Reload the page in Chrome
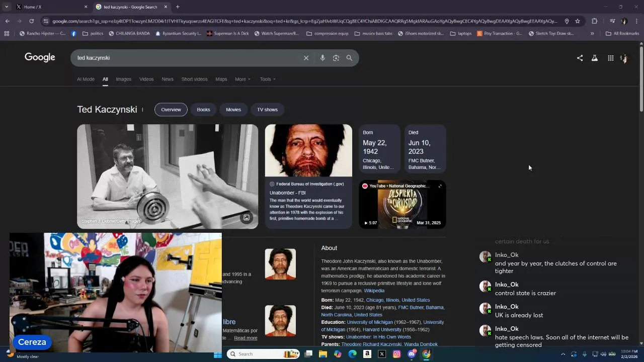The image size is (644, 362). click(x=31, y=21)
